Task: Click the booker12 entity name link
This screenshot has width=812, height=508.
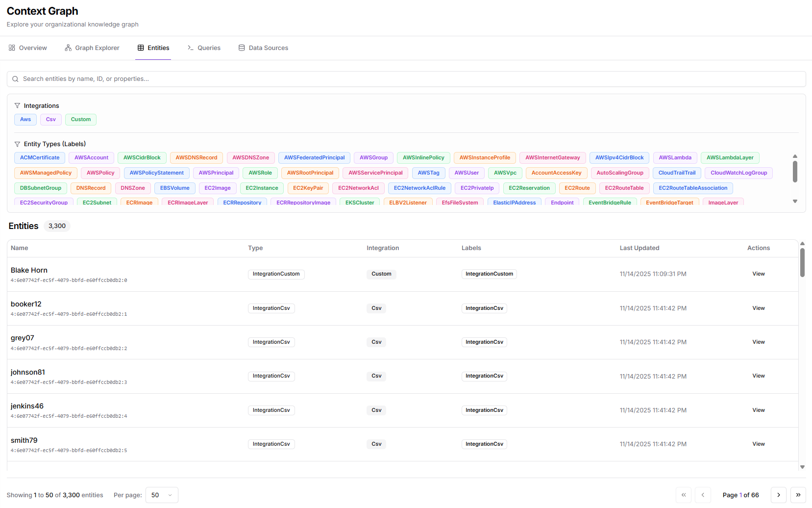Action: point(26,304)
